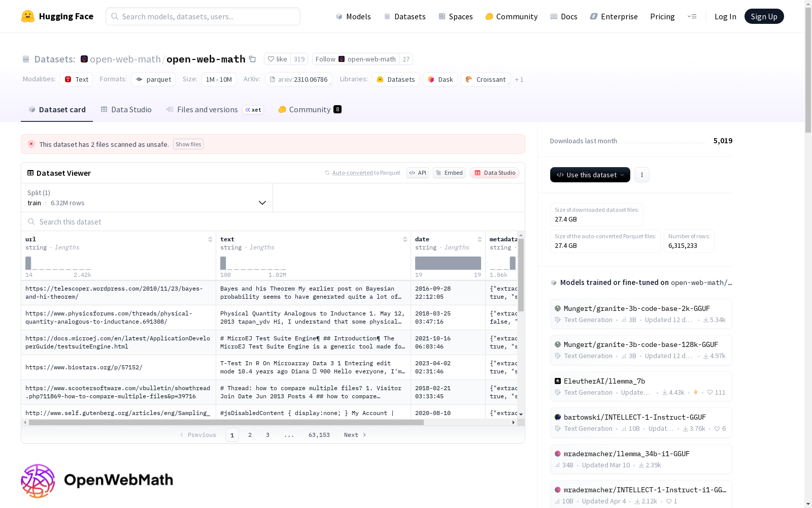Expand the Split train dropdown
The height and width of the screenshot is (508, 812).
pyautogui.click(x=147, y=198)
